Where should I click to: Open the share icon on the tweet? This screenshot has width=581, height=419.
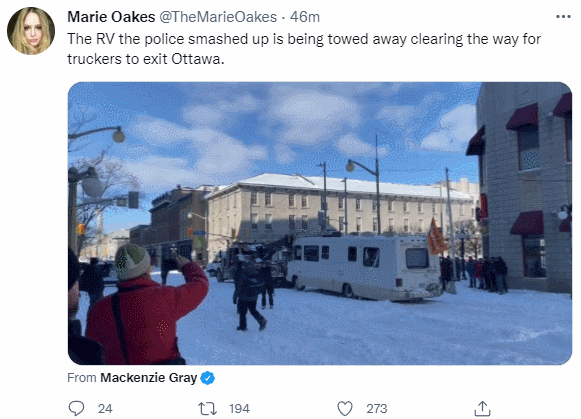(482, 408)
